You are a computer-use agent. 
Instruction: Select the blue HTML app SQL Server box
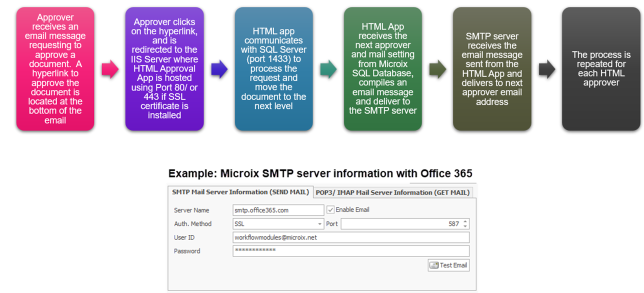click(273, 69)
